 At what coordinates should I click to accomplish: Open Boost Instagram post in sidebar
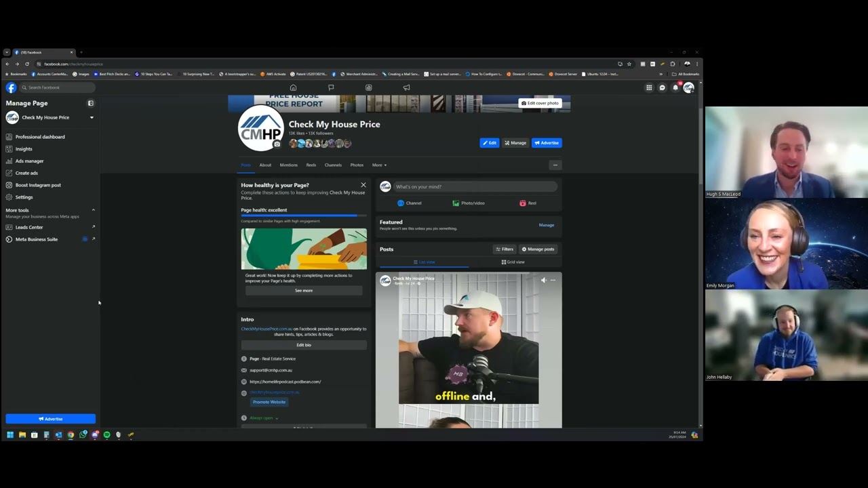(x=38, y=185)
